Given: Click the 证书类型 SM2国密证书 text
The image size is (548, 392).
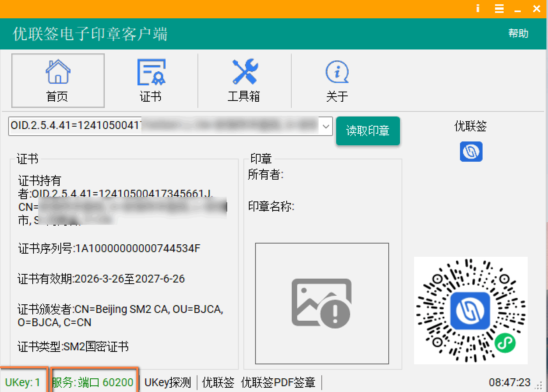Looking at the screenshot, I should coord(74,346).
